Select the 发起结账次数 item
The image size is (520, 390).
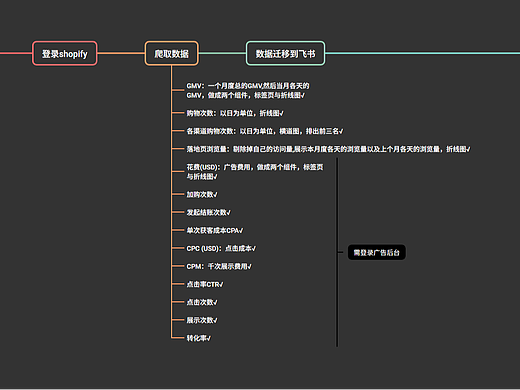click(x=208, y=212)
